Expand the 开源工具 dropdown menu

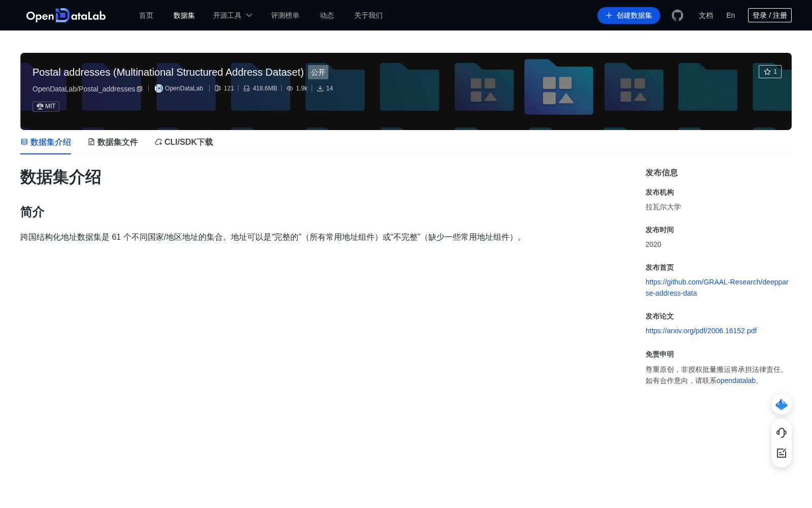(232, 15)
